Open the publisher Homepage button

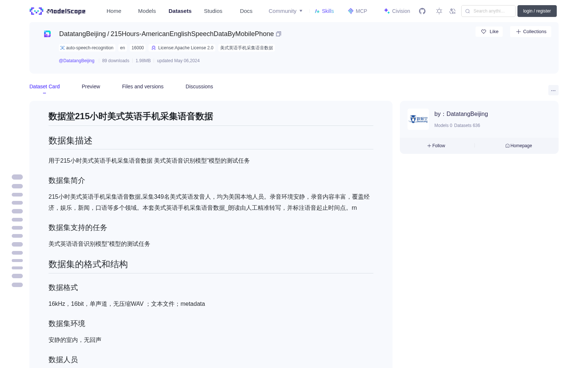click(519, 146)
